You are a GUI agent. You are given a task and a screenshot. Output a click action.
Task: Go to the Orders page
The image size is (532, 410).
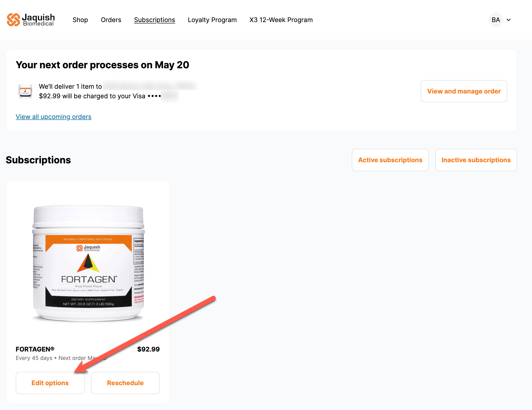[x=111, y=20]
